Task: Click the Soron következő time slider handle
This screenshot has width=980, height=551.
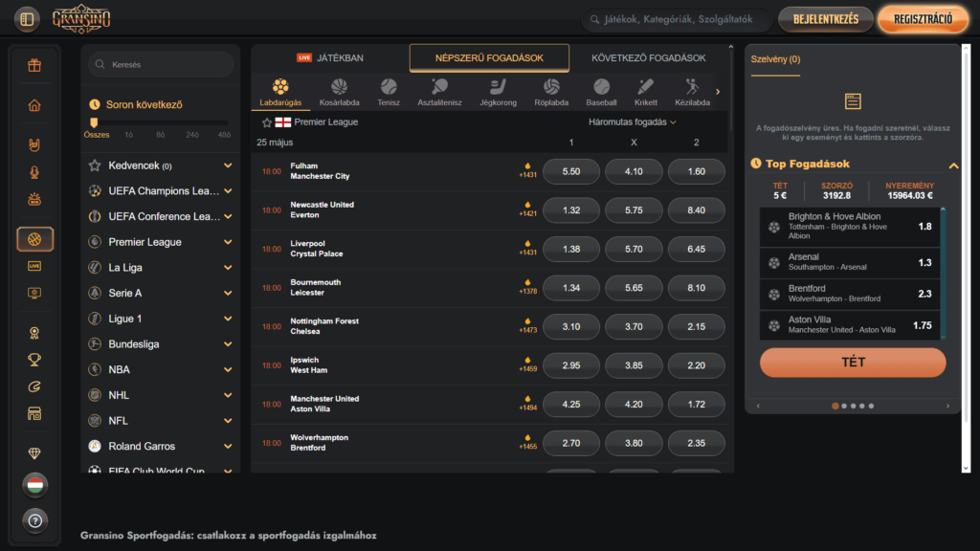Action: [x=94, y=122]
